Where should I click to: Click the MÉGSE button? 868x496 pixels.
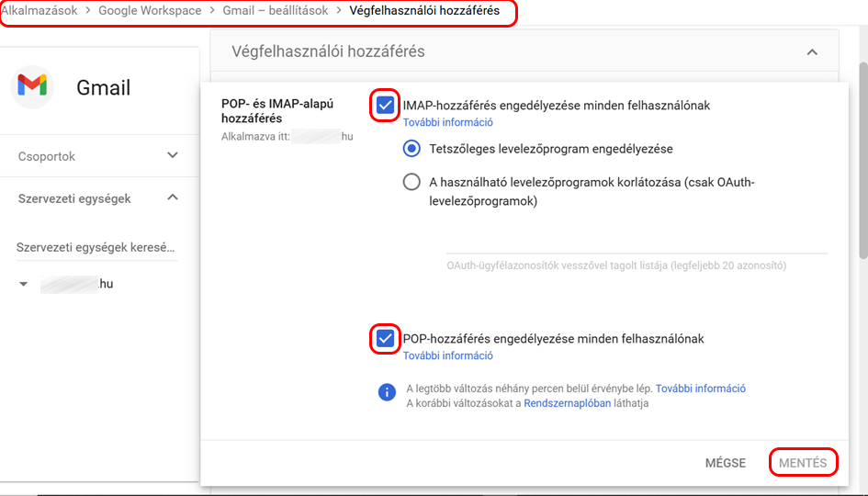click(725, 463)
